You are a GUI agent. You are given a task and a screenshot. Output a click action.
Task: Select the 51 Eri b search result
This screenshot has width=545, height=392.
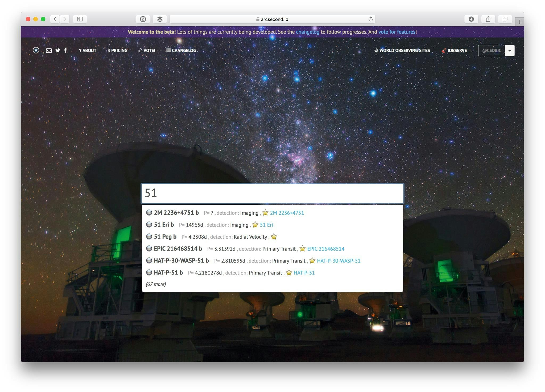[x=164, y=225]
